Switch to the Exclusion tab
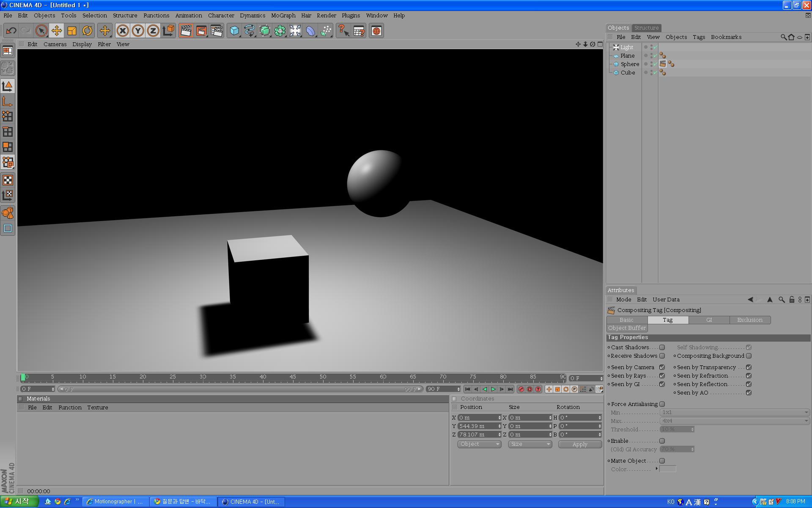 750,320
